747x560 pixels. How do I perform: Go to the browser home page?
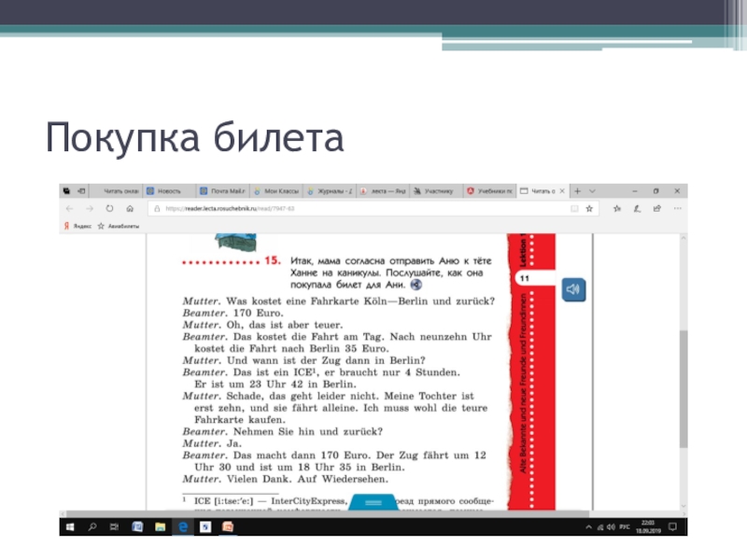131,209
